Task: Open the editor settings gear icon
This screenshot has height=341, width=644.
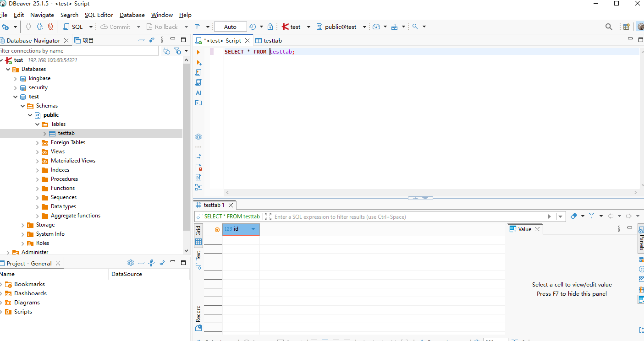Action: [x=198, y=137]
